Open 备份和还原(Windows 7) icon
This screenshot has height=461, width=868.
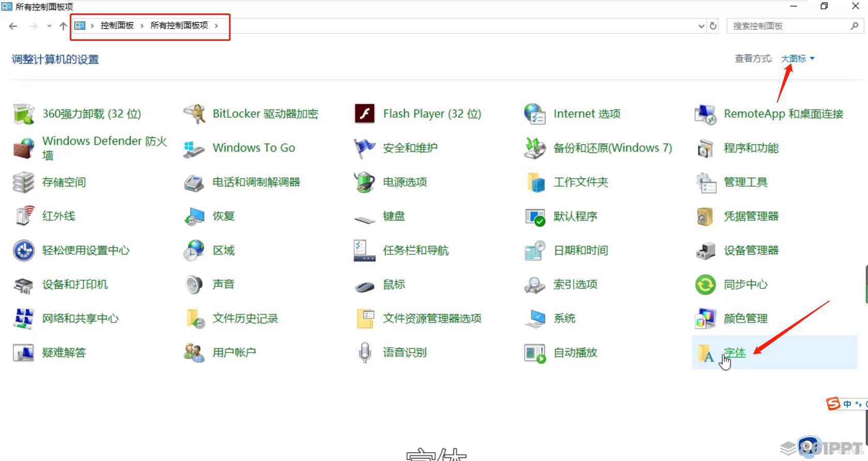pos(535,148)
